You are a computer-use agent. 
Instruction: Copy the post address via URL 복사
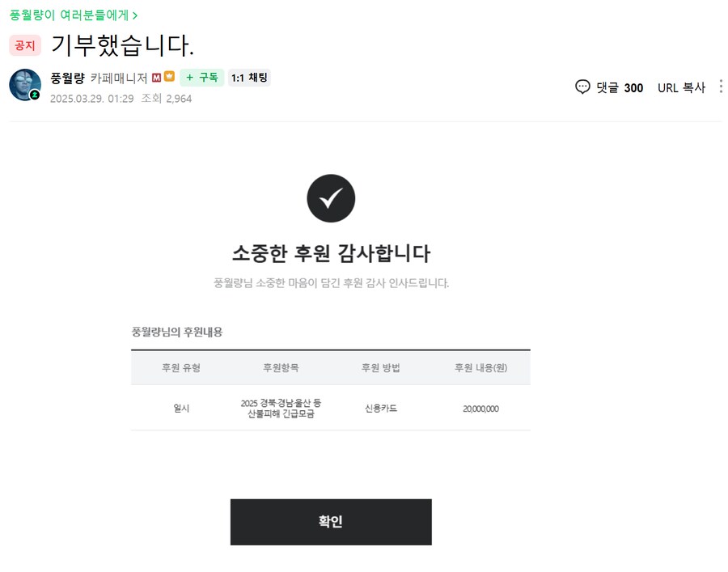coord(681,87)
